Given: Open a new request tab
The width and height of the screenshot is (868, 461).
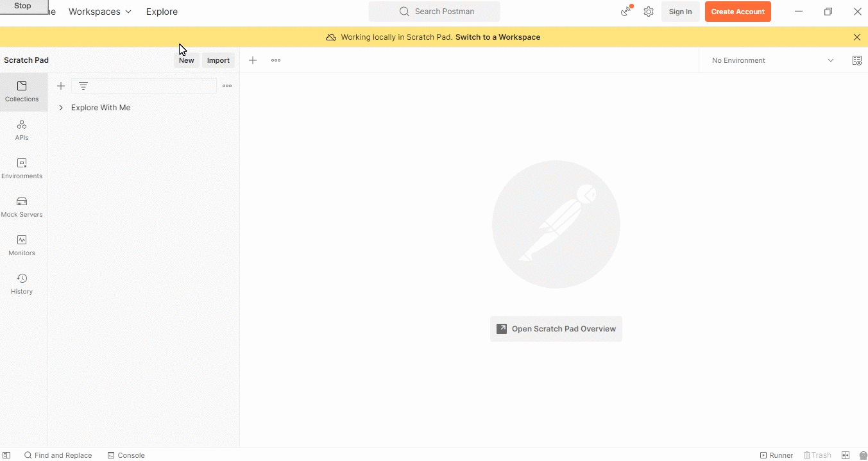Looking at the screenshot, I should click(x=253, y=60).
